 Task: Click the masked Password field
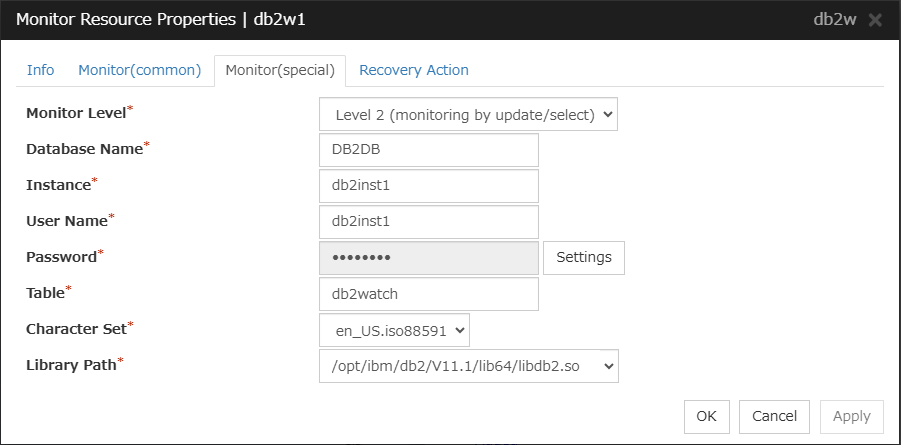[428, 258]
